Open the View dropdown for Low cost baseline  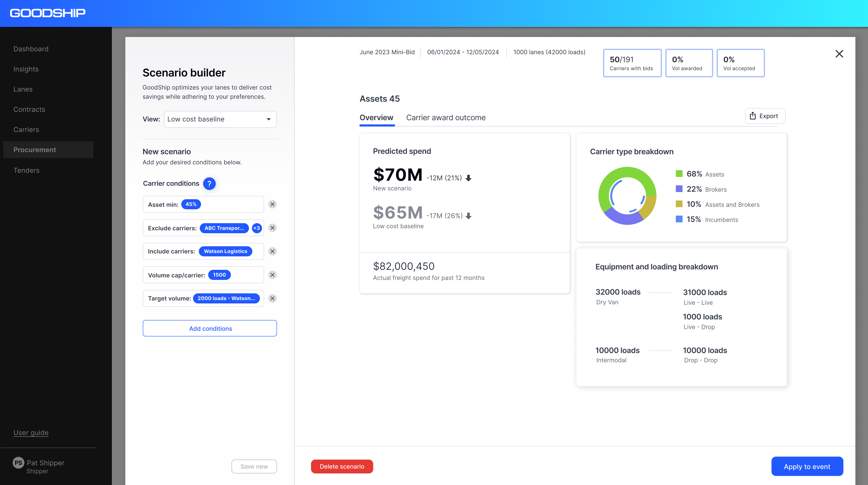click(x=220, y=119)
